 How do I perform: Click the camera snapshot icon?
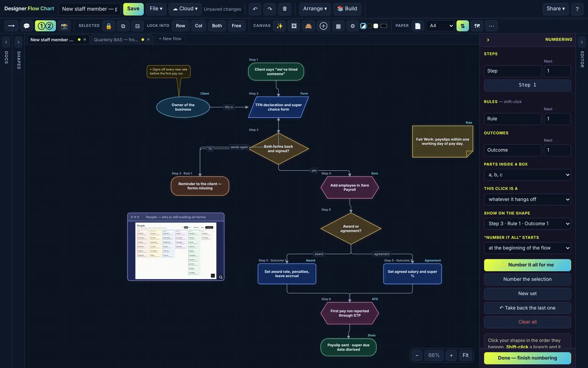click(64, 26)
